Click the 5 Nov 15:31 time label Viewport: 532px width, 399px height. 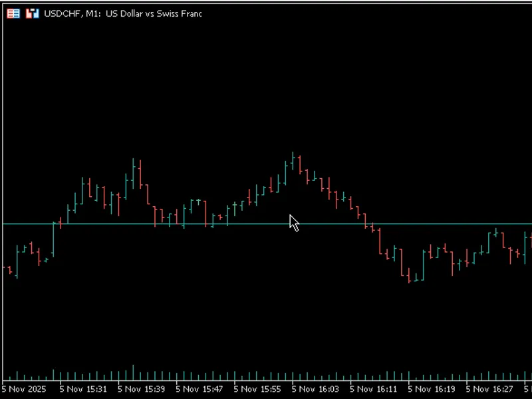[x=83, y=389]
